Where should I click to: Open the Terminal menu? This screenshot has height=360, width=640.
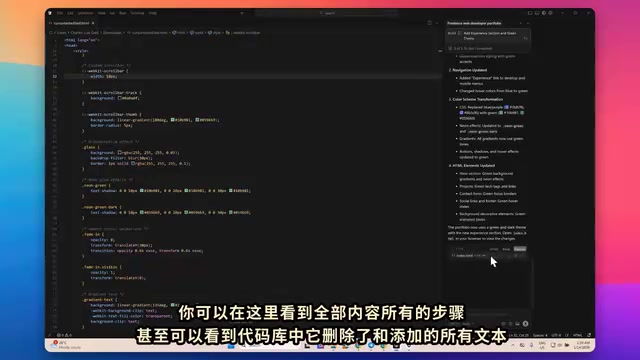tap(137, 13)
